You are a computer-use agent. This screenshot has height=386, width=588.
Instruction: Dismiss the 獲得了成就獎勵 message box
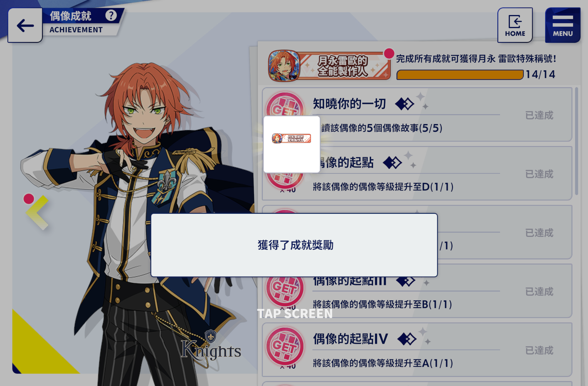pyautogui.click(x=294, y=245)
